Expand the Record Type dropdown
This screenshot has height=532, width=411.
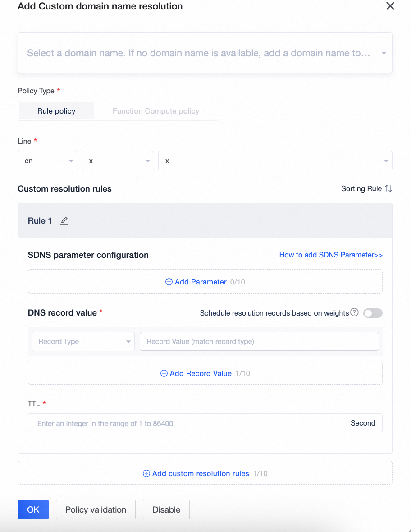tap(83, 341)
